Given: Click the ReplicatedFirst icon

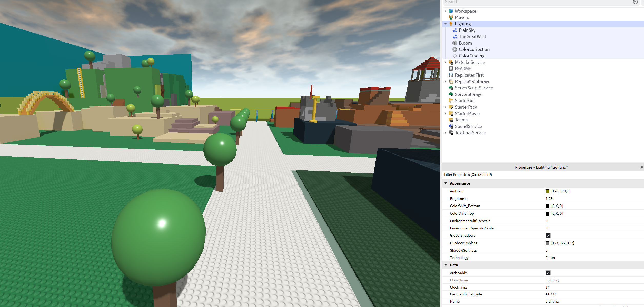Looking at the screenshot, I should point(451,75).
